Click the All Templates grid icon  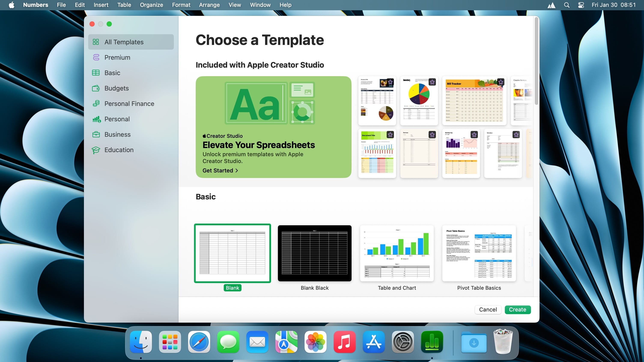[96, 42]
